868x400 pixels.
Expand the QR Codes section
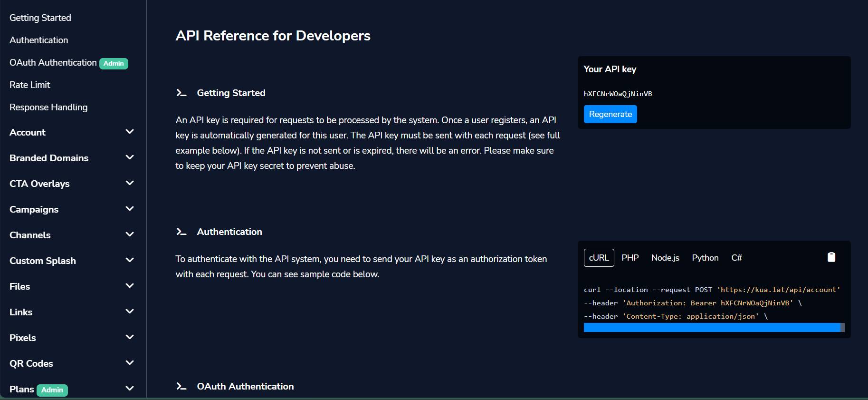[129, 363]
